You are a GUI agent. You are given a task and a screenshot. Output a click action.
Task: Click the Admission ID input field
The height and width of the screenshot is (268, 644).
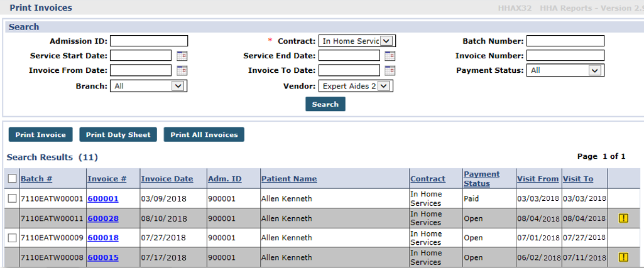point(149,41)
